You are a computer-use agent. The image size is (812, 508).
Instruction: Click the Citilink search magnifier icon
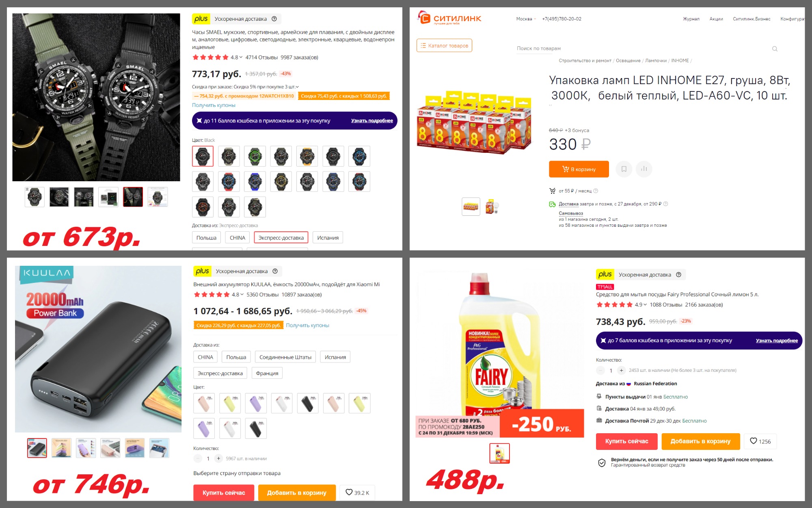pos(775,49)
